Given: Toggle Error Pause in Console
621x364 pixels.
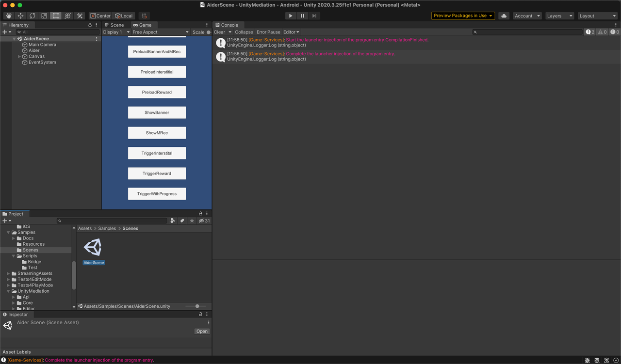Looking at the screenshot, I should tap(268, 32).
